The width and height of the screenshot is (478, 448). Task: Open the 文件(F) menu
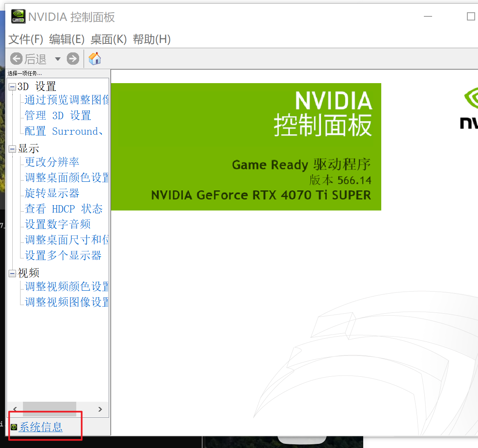(26, 39)
